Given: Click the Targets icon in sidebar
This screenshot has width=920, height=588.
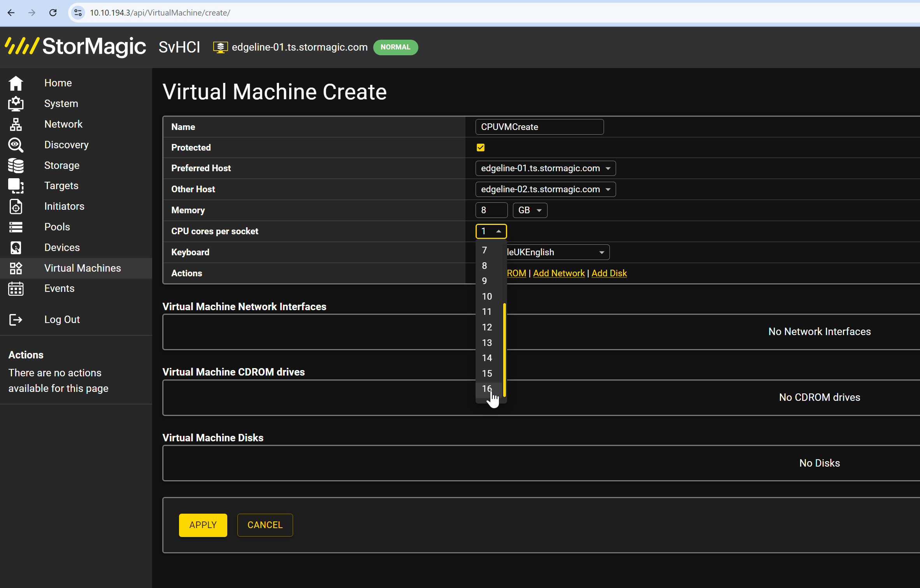Looking at the screenshot, I should 16,186.
